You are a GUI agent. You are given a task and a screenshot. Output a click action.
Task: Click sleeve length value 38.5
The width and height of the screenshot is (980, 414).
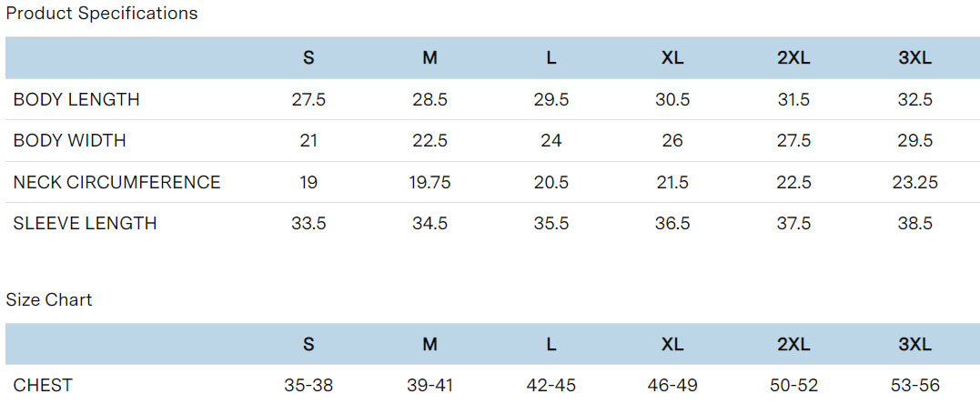tap(914, 223)
